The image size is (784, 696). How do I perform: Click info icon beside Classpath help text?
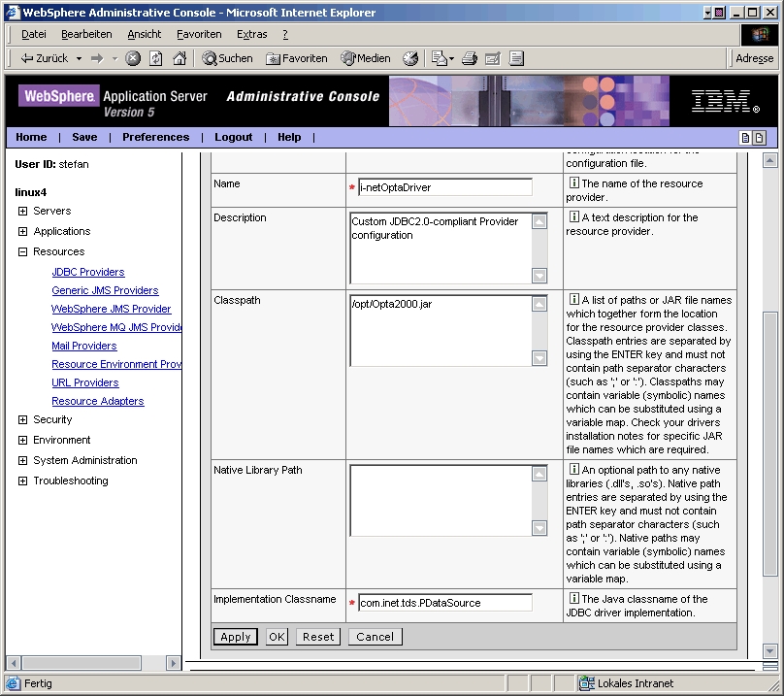[x=574, y=299]
